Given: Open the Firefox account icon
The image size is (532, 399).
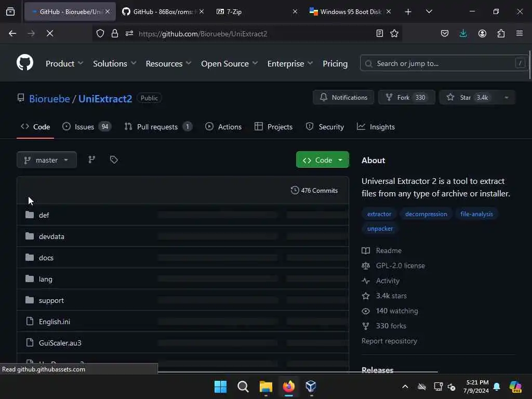Looking at the screenshot, I should pyautogui.click(x=482, y=33).
